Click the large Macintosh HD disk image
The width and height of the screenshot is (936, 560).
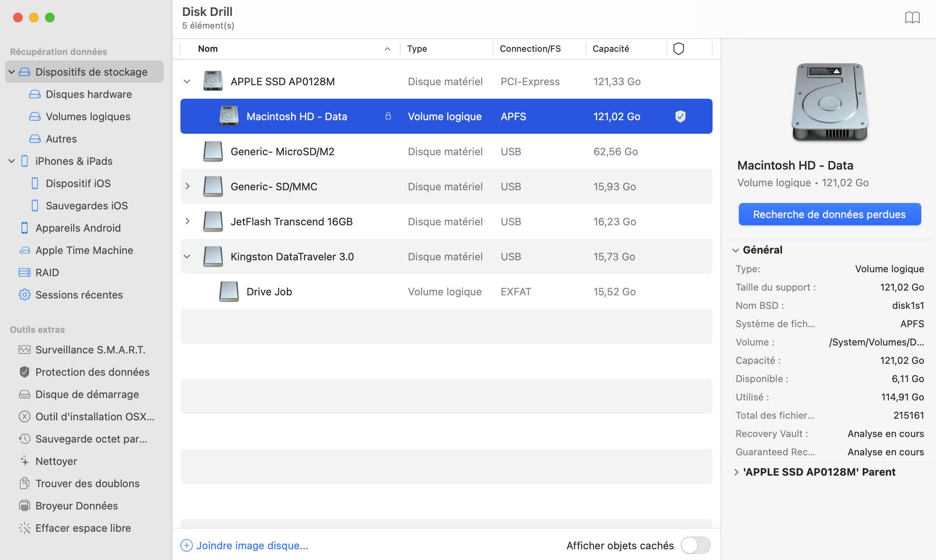coord(830,102)
